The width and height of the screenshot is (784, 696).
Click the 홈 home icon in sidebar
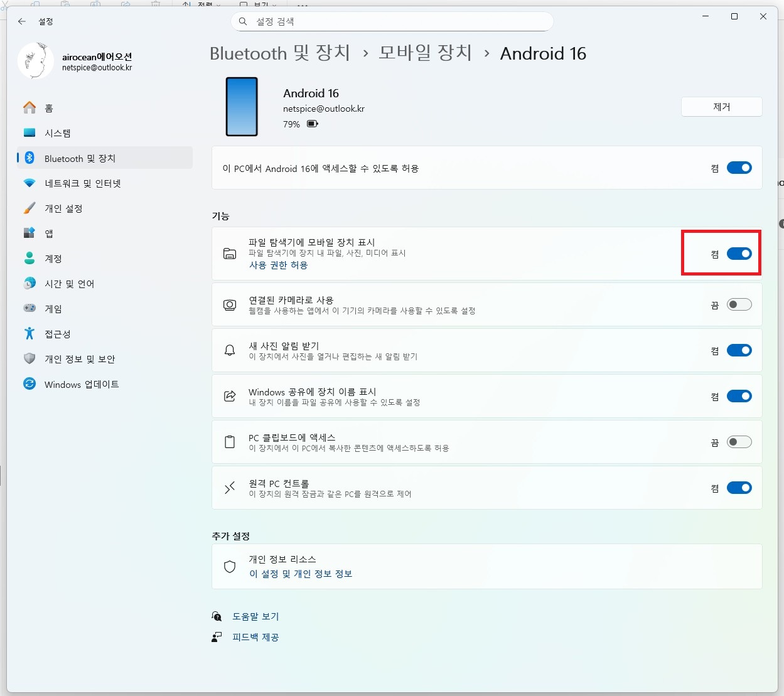(30, 108)
